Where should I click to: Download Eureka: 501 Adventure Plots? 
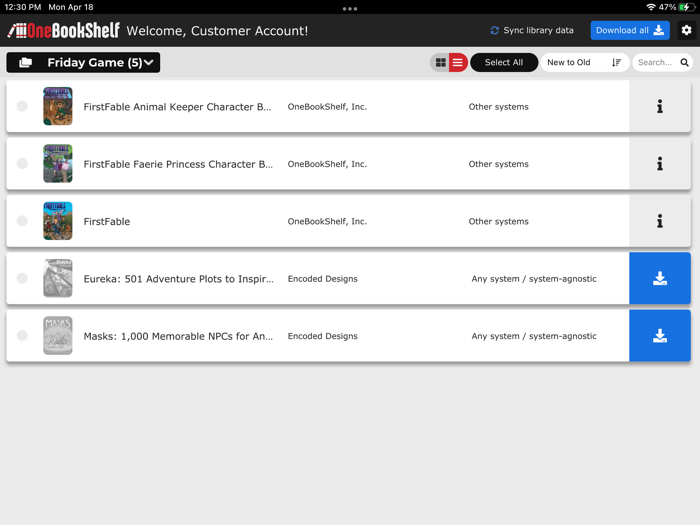tap(660, 278)
